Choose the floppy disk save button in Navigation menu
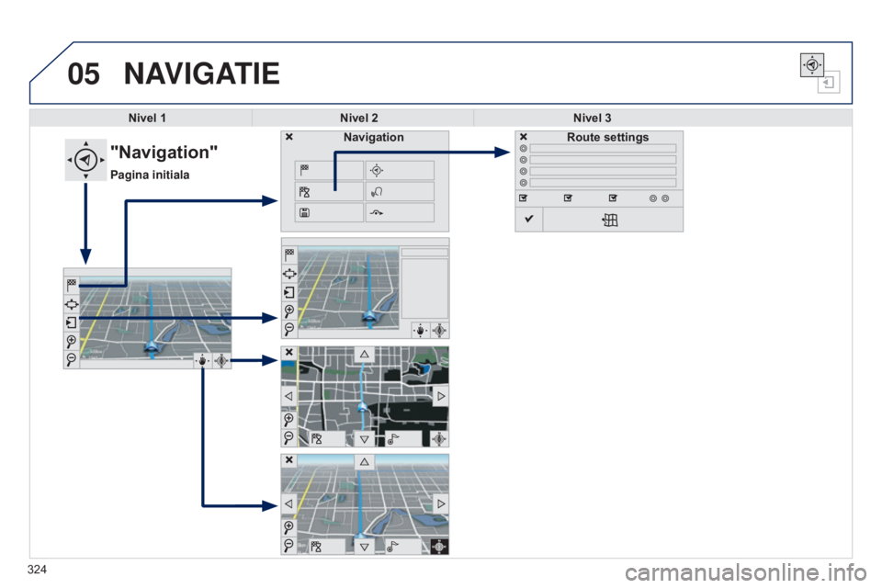This screenshot has height=588, width=882. pyautogui.click(x=329, y=213)
